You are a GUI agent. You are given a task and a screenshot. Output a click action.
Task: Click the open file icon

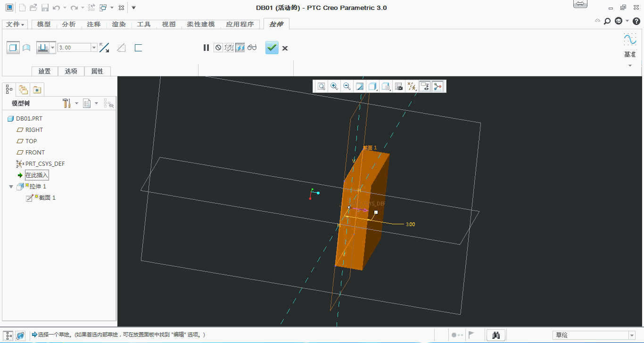pyautogui.click(x=33, y=8)
